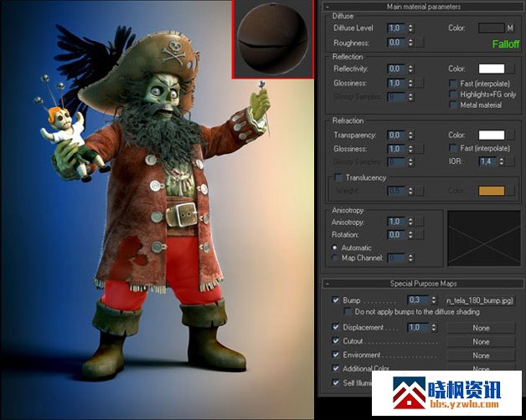526x420 pixels.
Task: Click the Cutout None map button
Action: pyautogui.click(x=481, y=341)
